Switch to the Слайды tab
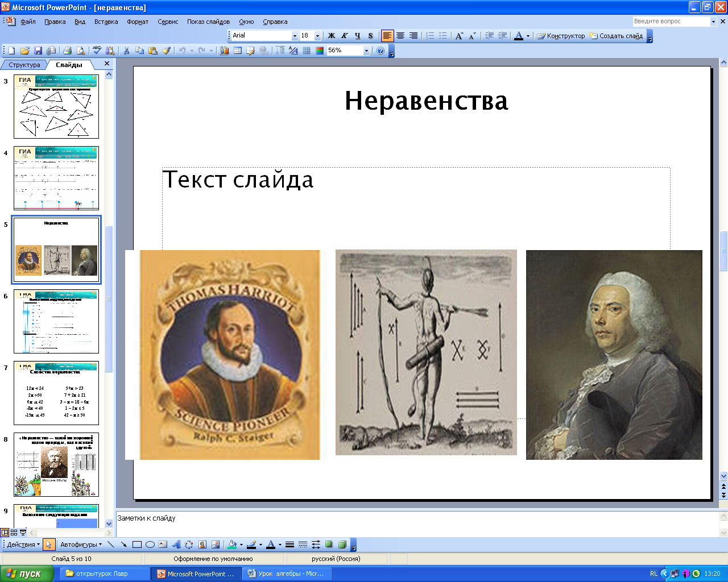Viewport: 728px width, 582px height. (69, 65)
